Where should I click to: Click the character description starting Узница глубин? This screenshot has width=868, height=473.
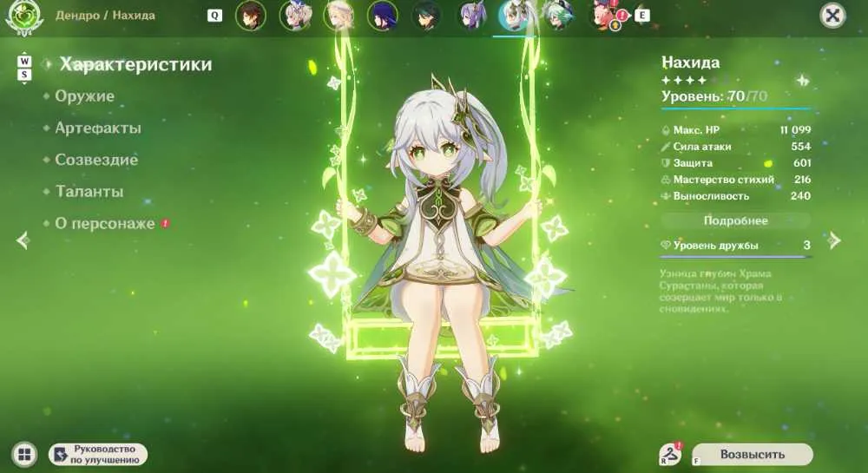[720, 291]
